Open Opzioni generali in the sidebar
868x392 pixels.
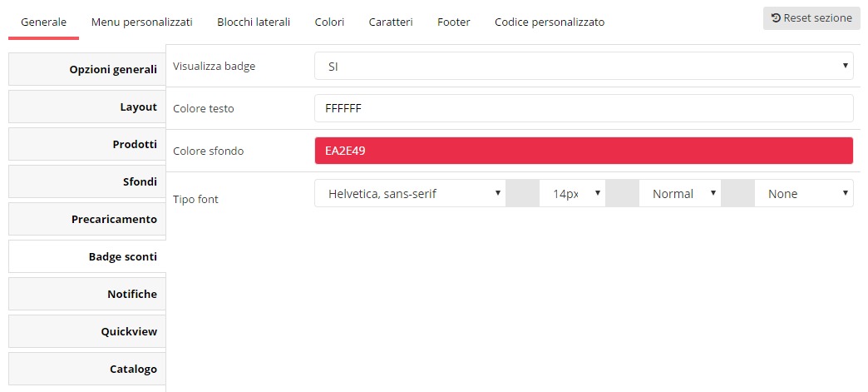[x=87, y=70]
